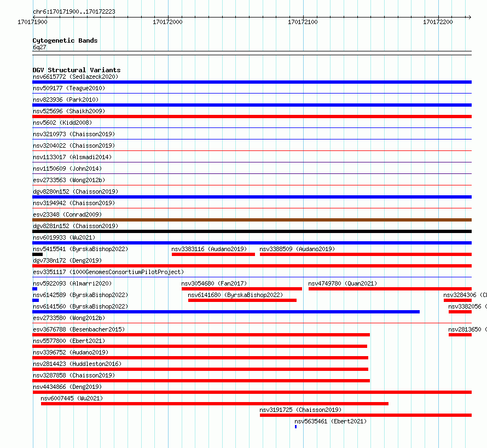Click nsv6141560 (ByrskaBishop2022) label
Image resolution: width=487 pixels, height=448 pixels.
pyautogui.click(x=80, y=306)
